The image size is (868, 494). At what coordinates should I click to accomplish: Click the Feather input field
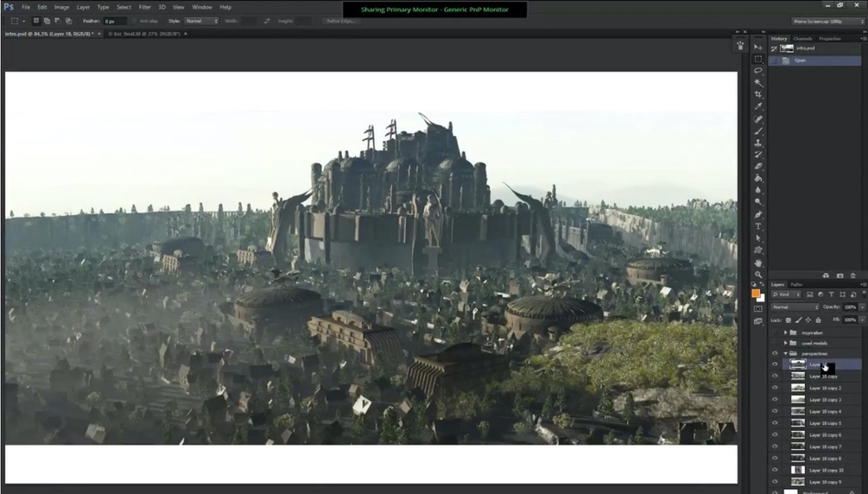(115, 21)
